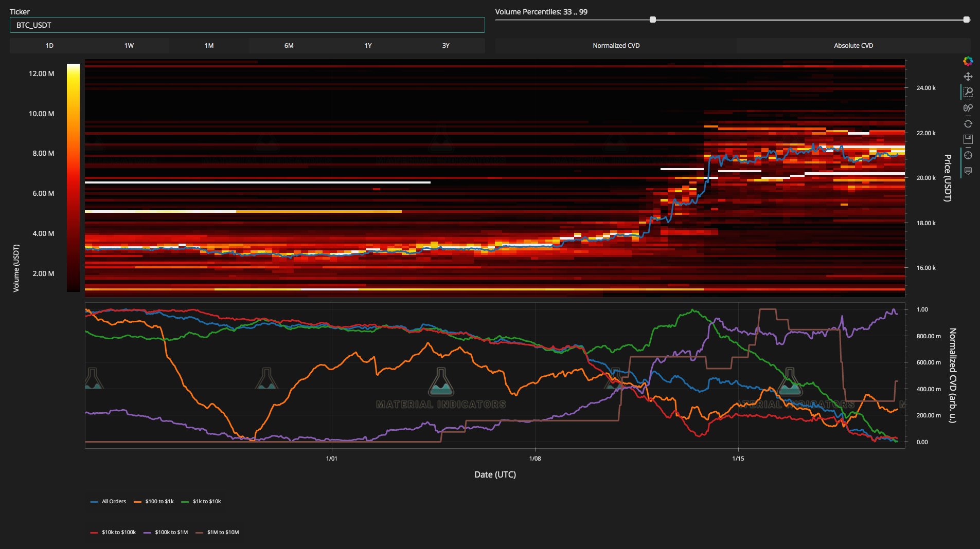The width and height of the screenshot is (980, 549).
Task: Select the 3Y time range
Action: 446,46
